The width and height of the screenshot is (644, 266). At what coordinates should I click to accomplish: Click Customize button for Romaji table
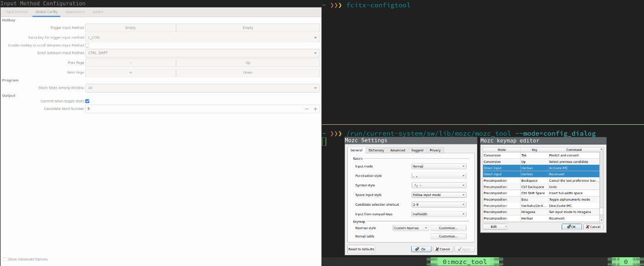pos(448,236)
